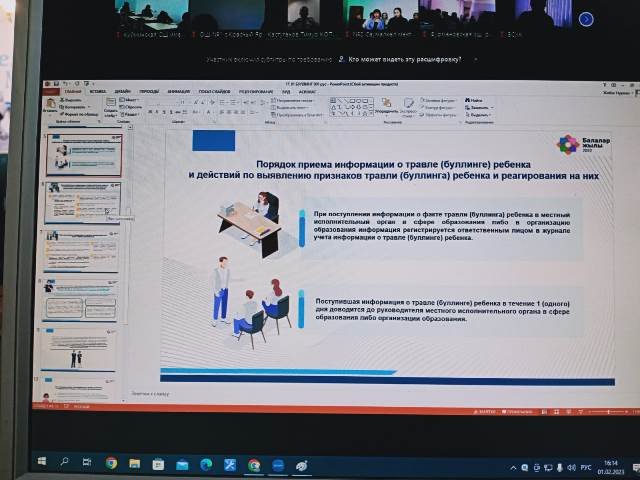Open Google Chrome from the taskbar
Image resolution: width=640 pixels, height=480 pixels.
(111, 463)
